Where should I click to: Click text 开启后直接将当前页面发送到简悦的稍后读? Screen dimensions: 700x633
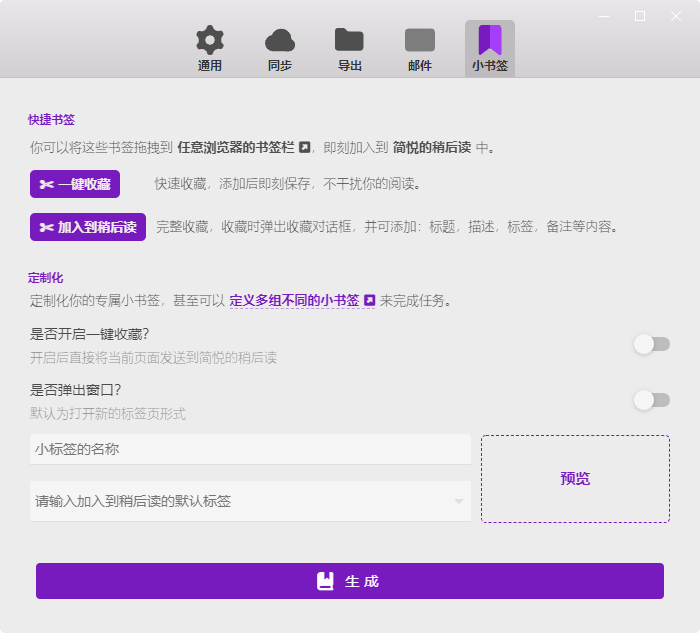click(153, 358)
